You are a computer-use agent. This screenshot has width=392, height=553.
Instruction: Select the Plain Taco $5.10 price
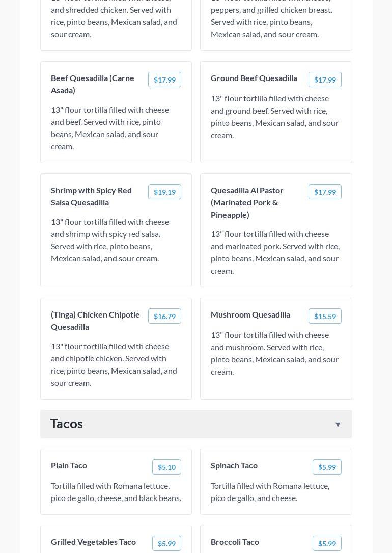(166, 467)
